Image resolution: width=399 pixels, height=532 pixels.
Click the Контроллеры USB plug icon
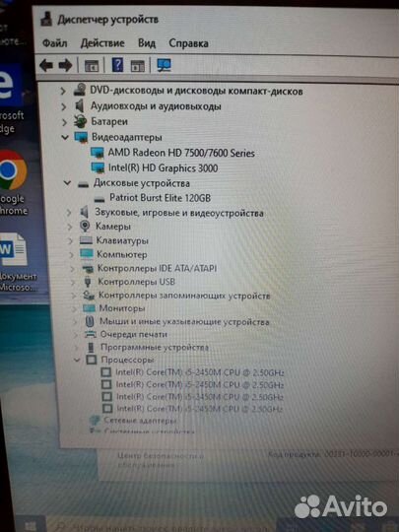coord(88,282)
